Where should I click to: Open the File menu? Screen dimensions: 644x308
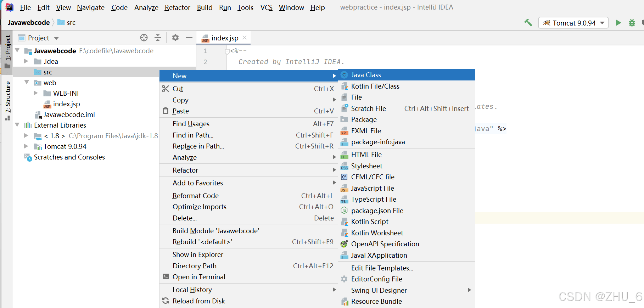[25, 7]
